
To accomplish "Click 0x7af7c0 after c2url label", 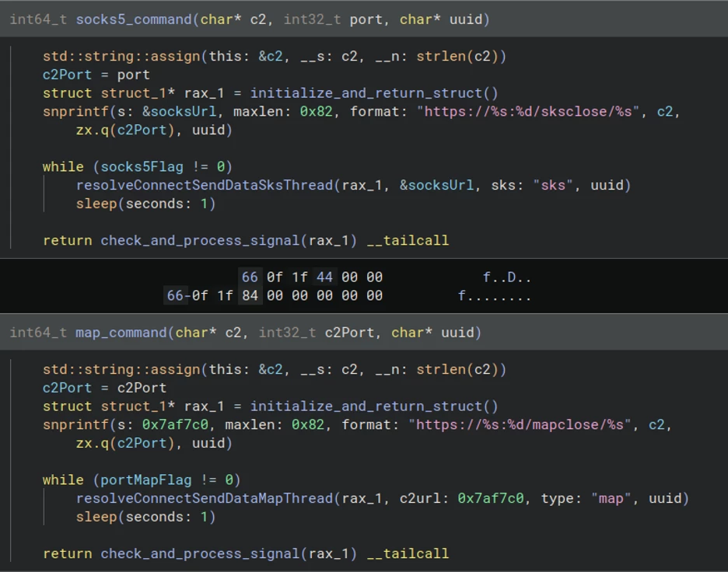I will coord(491,498).
